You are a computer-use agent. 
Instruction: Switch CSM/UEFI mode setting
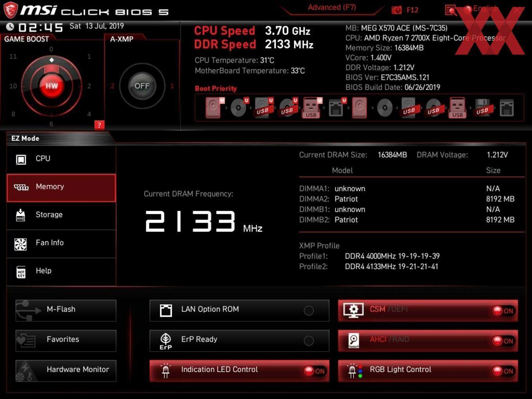point(503,311)
